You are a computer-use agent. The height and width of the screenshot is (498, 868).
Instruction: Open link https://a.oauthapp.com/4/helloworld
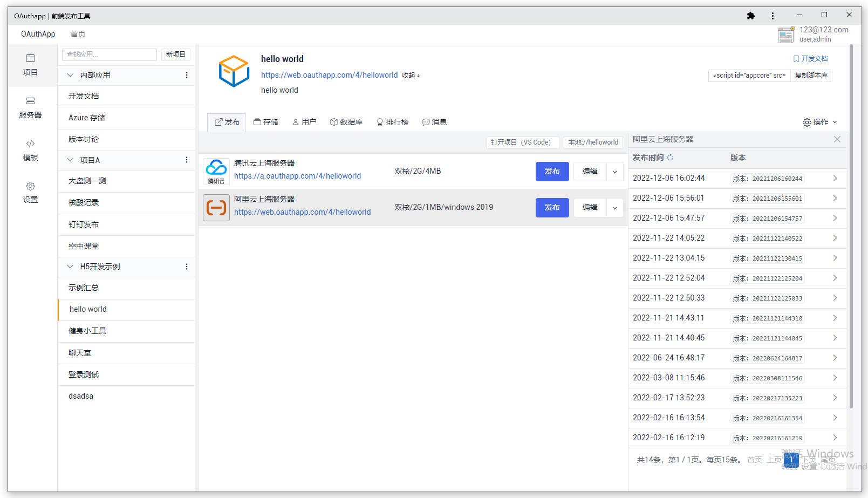tap(298, 176)
